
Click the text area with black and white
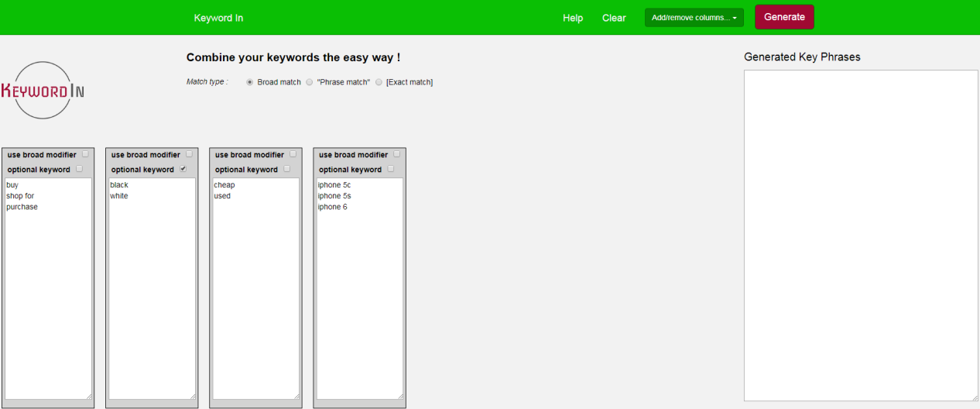(152, 289)
